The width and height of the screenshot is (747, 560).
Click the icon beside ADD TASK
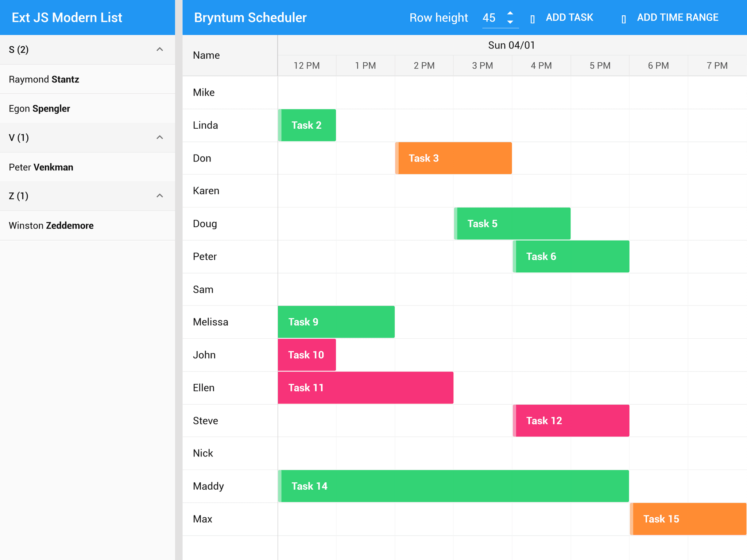pos(533,17)
